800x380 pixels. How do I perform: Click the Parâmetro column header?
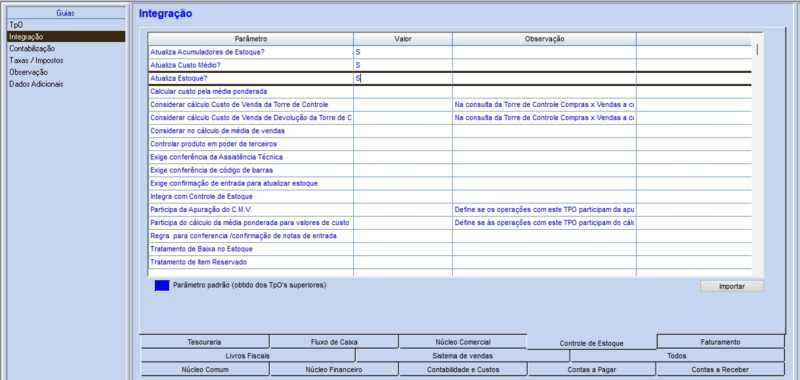251,39
